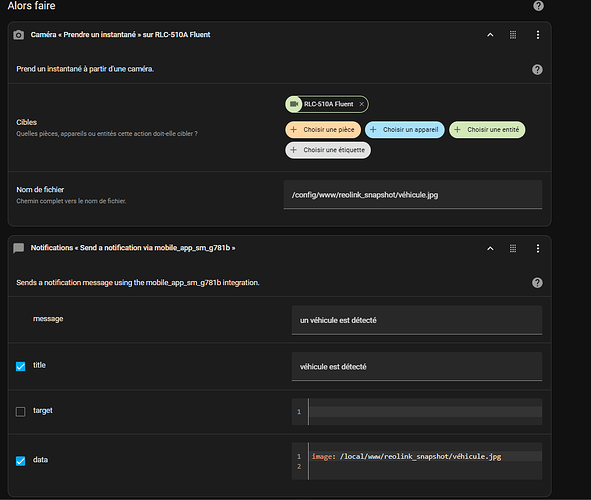Click the camera icon on snapshot action
This screenshot has height=500, width=591.
tap(18, 35)
